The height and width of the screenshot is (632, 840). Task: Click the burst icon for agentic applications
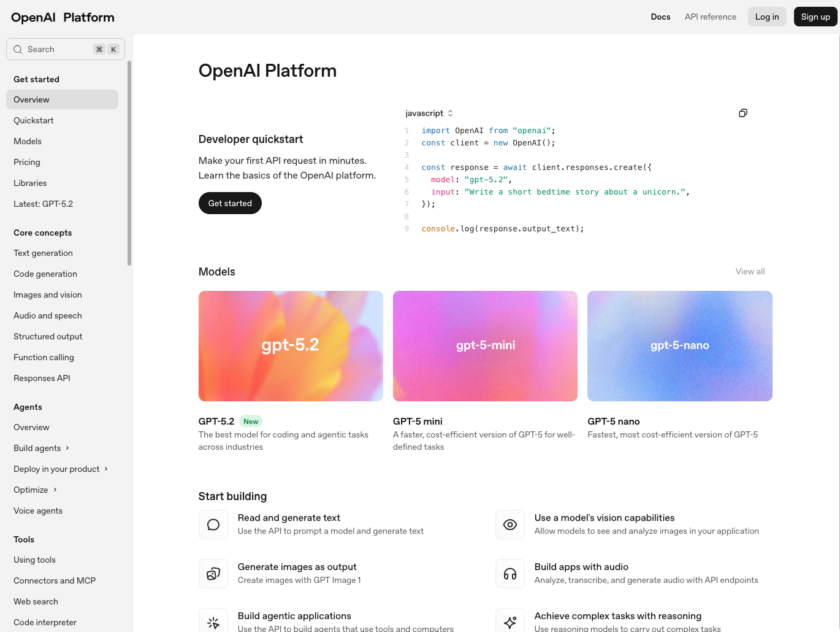click(x=213, y=622)
